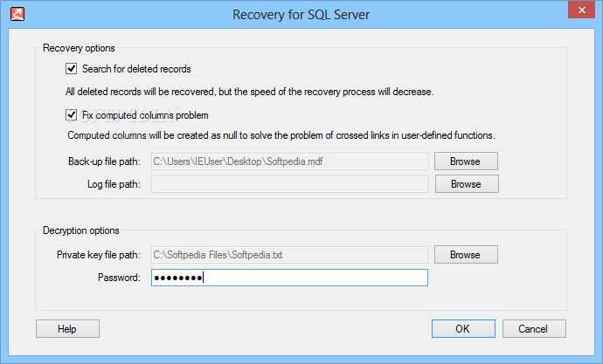Click the 'Private key file path:' label
The image size is (603, 364).
(99, 255)
